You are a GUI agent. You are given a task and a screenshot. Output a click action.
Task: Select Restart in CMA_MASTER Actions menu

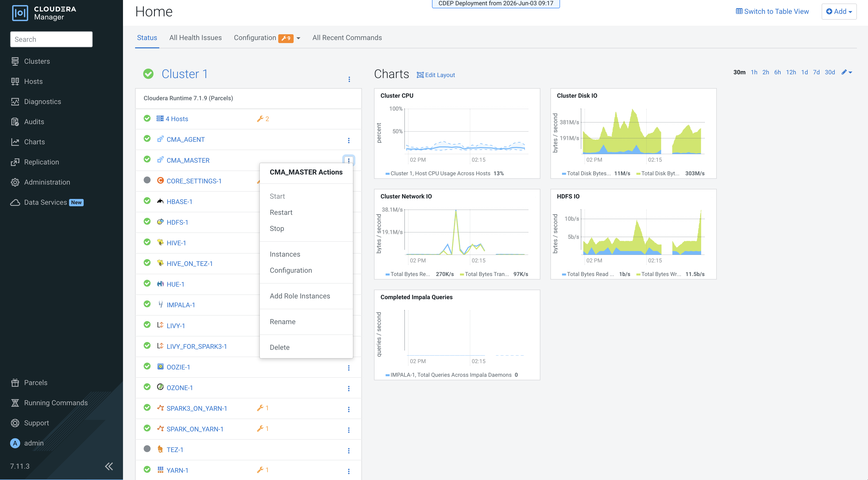[x=281, y=212]
